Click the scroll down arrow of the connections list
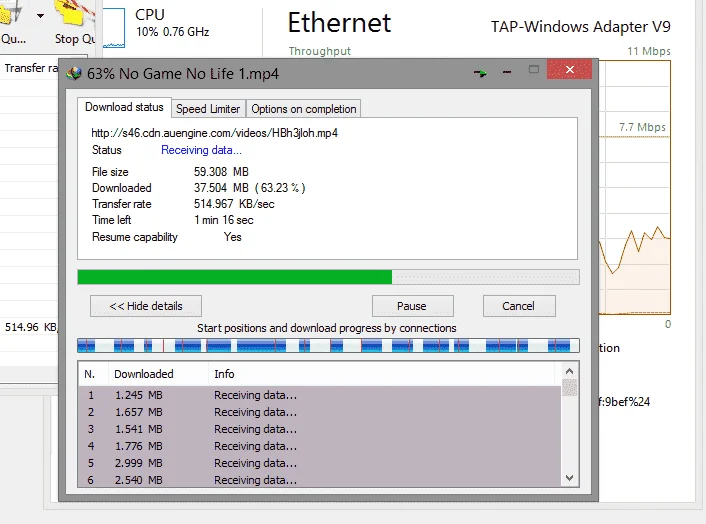This screenshot has height=524, width=706. pos(569,478)
